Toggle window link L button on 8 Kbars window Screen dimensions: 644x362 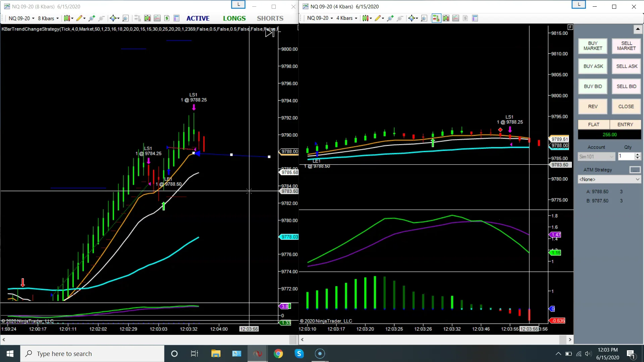pos(238,4)
